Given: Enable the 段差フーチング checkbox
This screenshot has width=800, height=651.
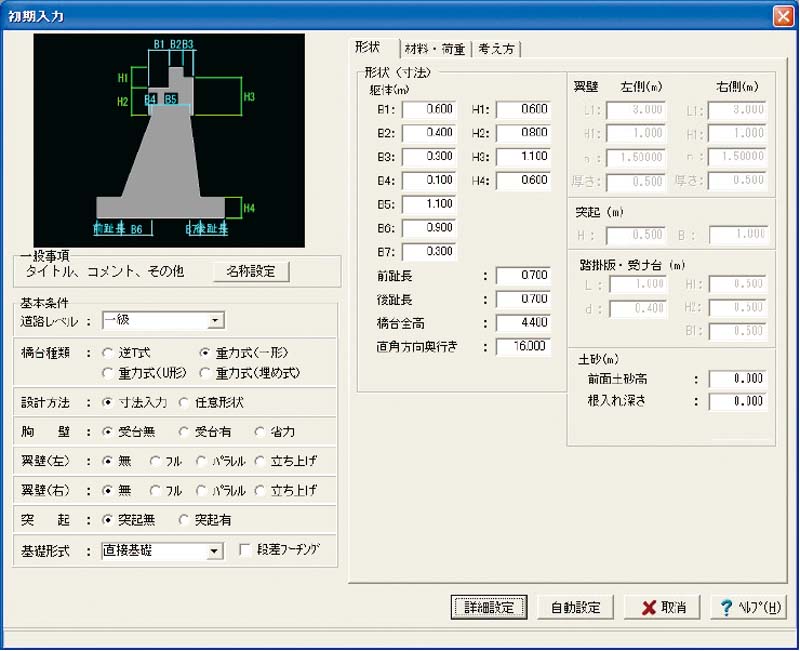Looking at the screenshot, I should pyautogui.click(x=245, y=550).
